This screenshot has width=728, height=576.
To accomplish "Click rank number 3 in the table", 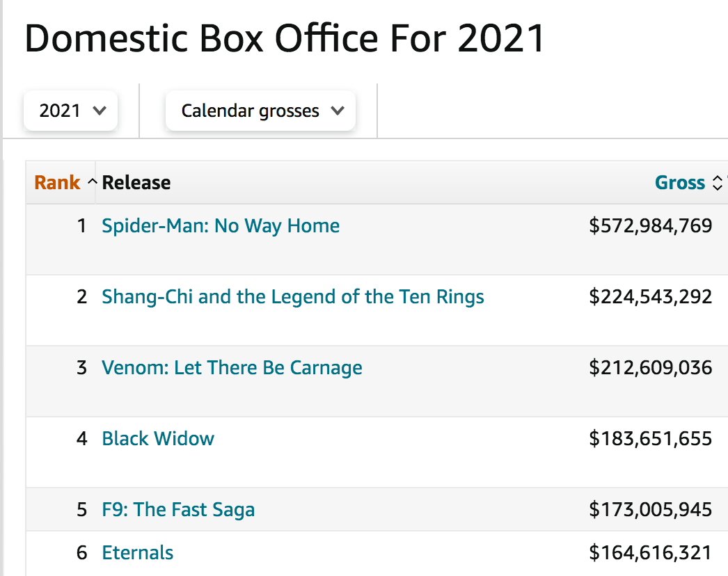I will coord(82,368).
